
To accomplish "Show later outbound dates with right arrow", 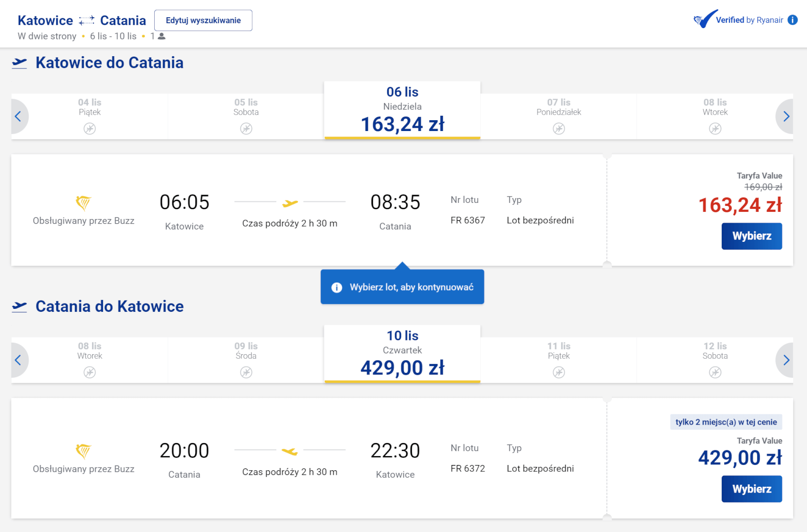I will pyautogui.click(x=785, y=116).
